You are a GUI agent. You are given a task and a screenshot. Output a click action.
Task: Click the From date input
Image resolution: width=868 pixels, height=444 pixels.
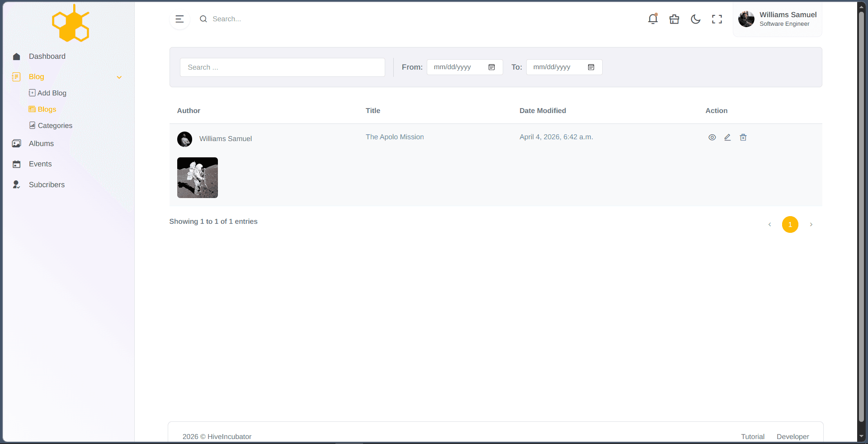[465, 67]
